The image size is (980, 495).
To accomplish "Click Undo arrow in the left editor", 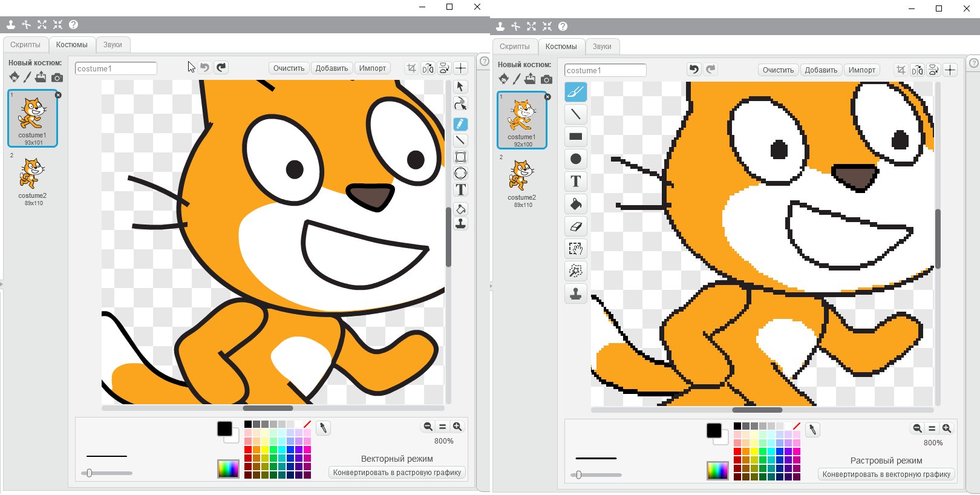I will coord(205,68).
